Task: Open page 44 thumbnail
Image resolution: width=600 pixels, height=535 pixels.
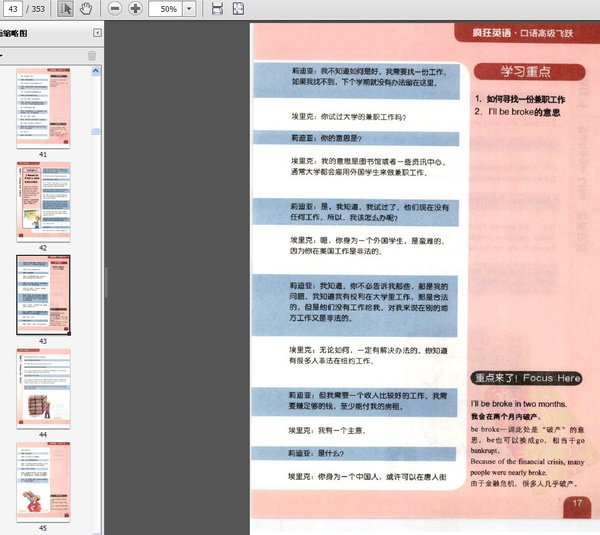Action: [x=43, y=388]
